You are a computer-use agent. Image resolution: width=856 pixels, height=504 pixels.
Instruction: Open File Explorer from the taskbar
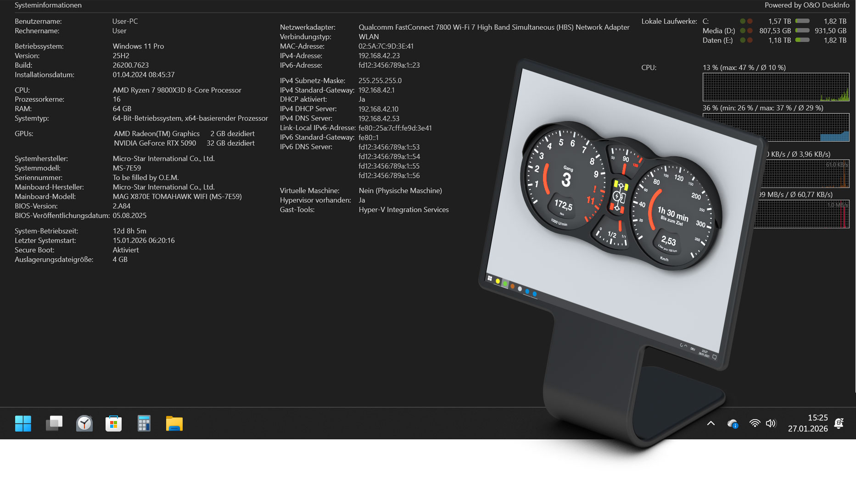click(174, 423)
